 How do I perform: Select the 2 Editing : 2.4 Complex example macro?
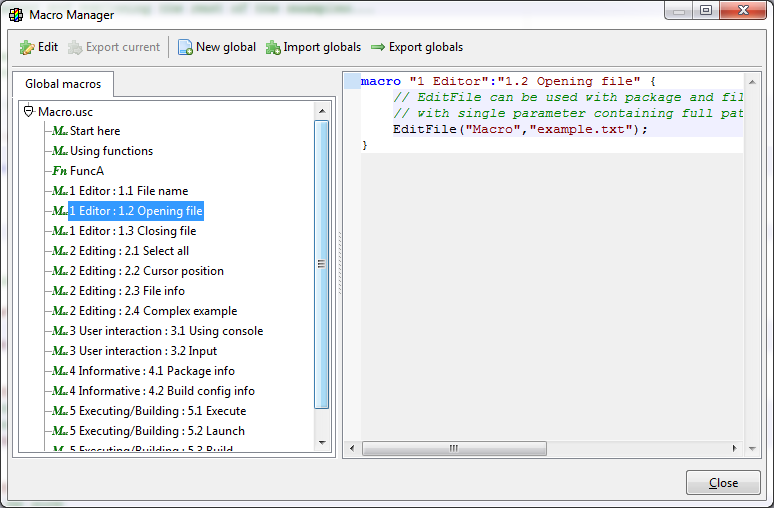153,311
